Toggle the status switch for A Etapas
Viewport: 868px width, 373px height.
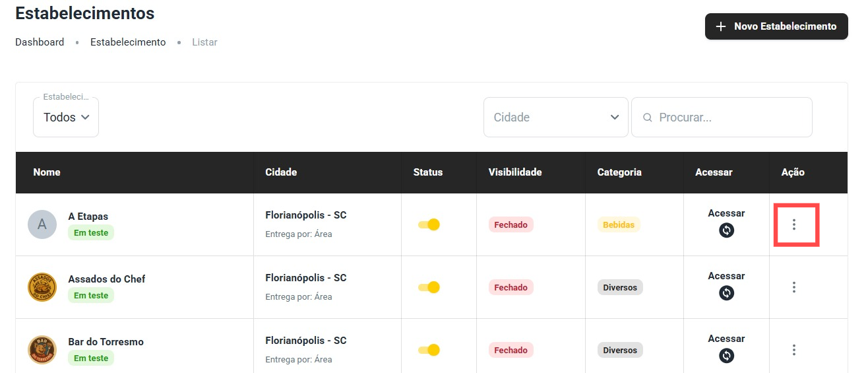(x=429, y=224)
